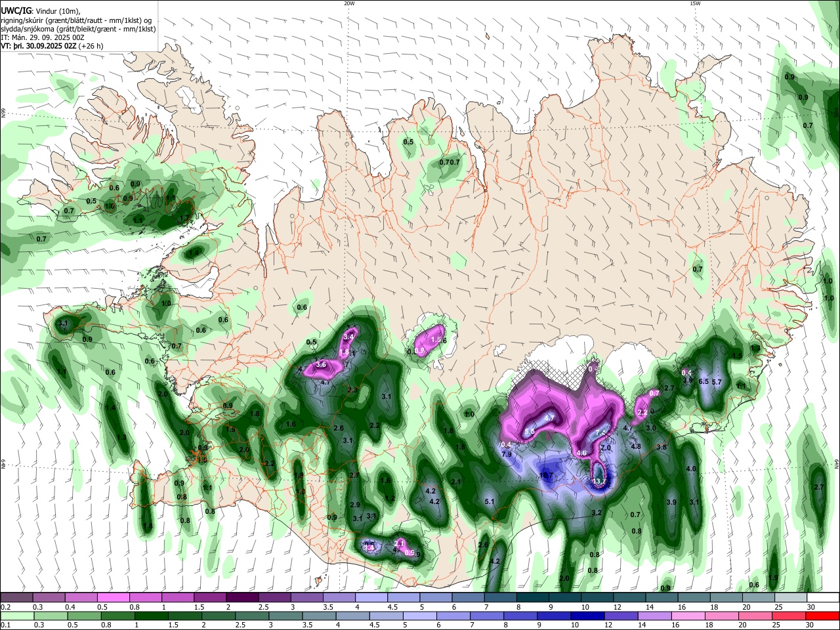Click the darkest purple swatch labeled 2, upper legend row
The height and width of the screenshot is (630, 840).
pyautogui.click(x=242, y=597)
